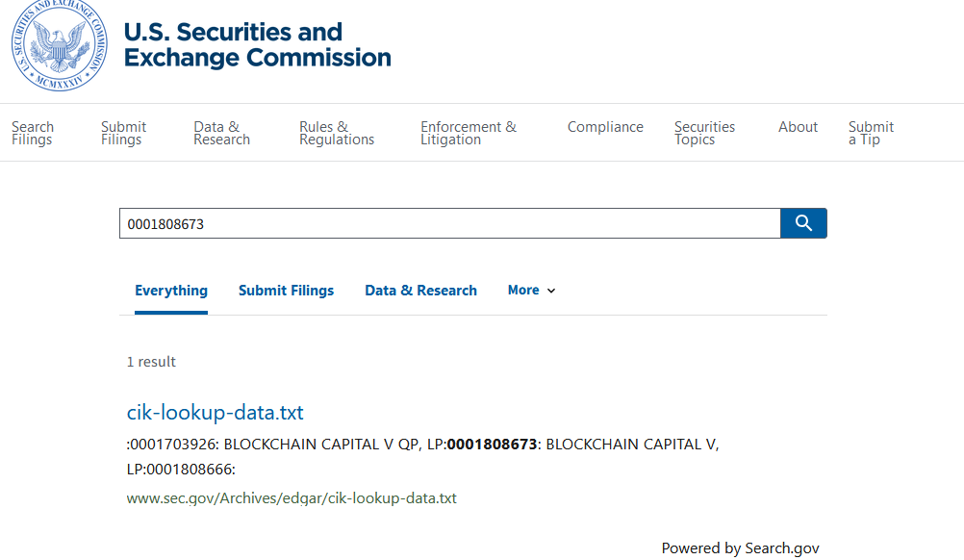Click the Powered by Search.gov text

coord(740,547)
